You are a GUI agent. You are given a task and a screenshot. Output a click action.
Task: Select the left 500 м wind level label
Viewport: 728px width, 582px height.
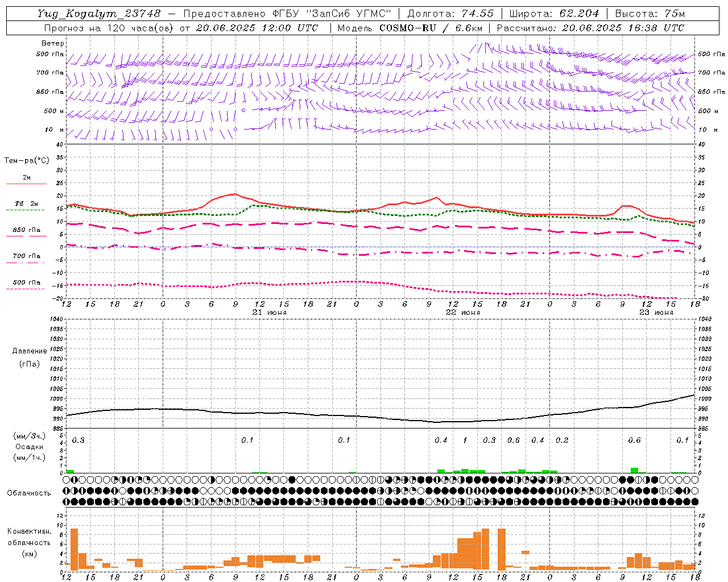coord(54,111)
